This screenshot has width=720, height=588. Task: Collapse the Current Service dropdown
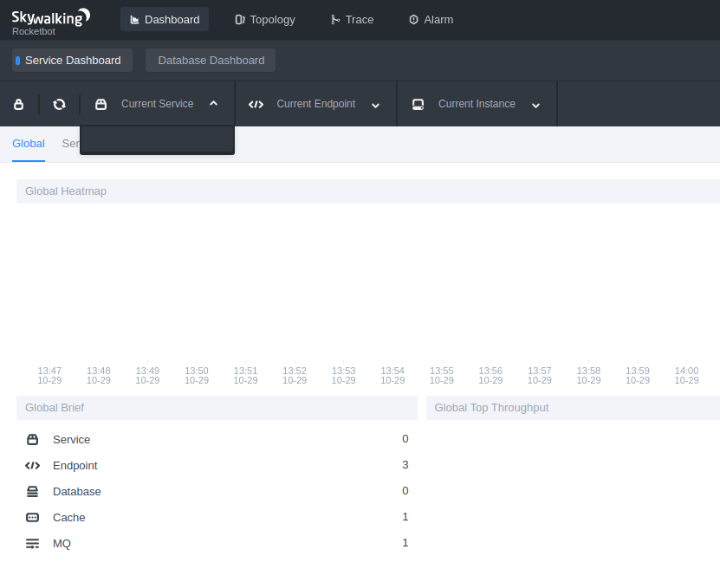pos(213,102)
